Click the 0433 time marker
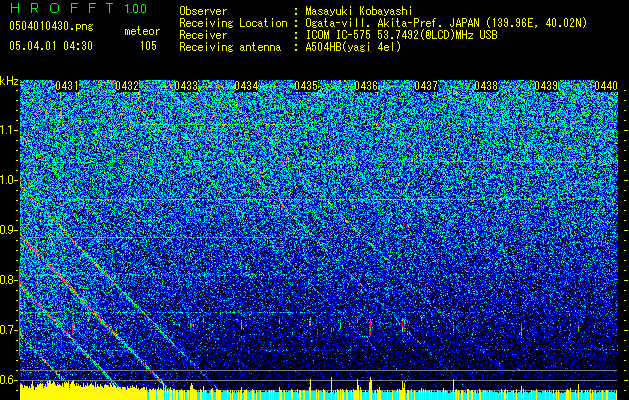 coord(187,86)
